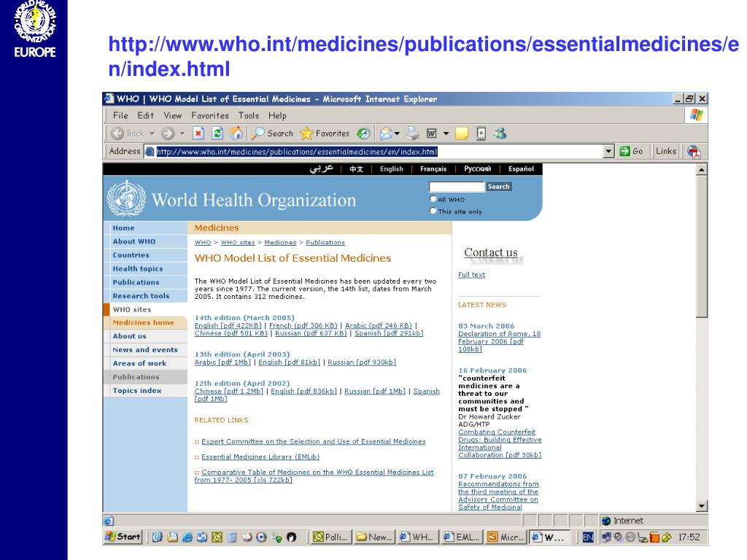Viewport: 747px width, 560px height.
Task: Click the Palli... taskbar button
Action: (x=330, y=537)
